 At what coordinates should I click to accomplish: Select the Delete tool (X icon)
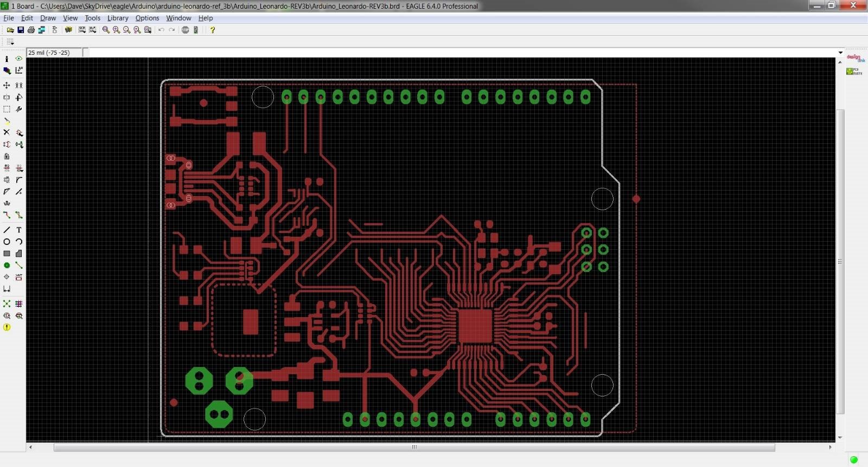pos(7,132)
